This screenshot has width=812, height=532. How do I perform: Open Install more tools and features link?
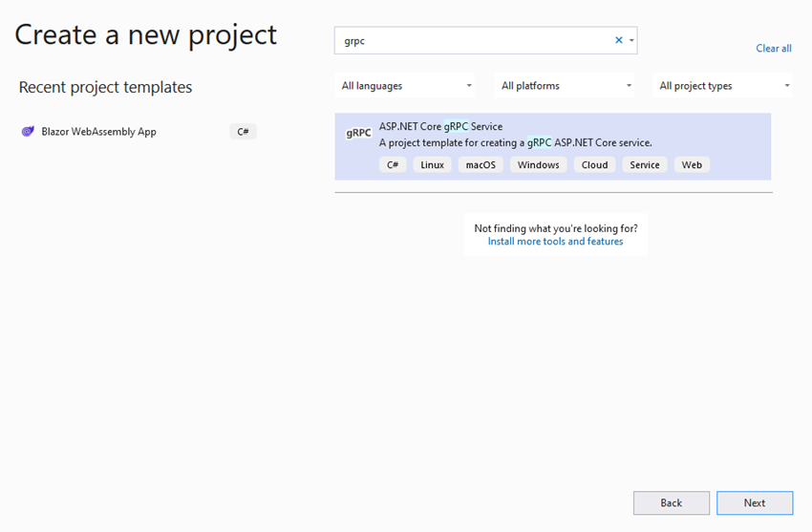pyautogui.click(x=555, y=241)
